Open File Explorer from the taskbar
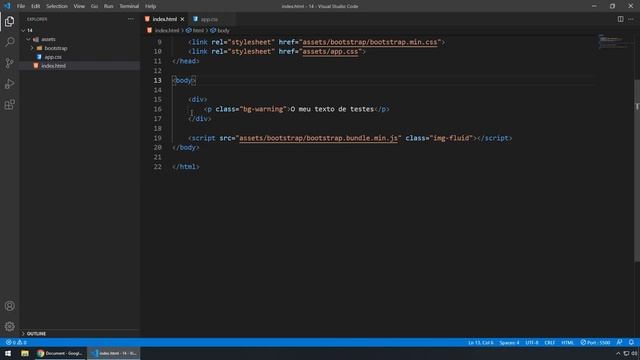The width and height of the screenshot is (640, 360). point(25,353)
